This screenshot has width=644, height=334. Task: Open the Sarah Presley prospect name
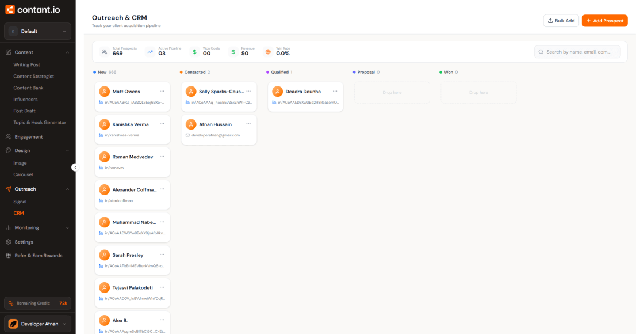pyautogui.click(x=128, y=255)
